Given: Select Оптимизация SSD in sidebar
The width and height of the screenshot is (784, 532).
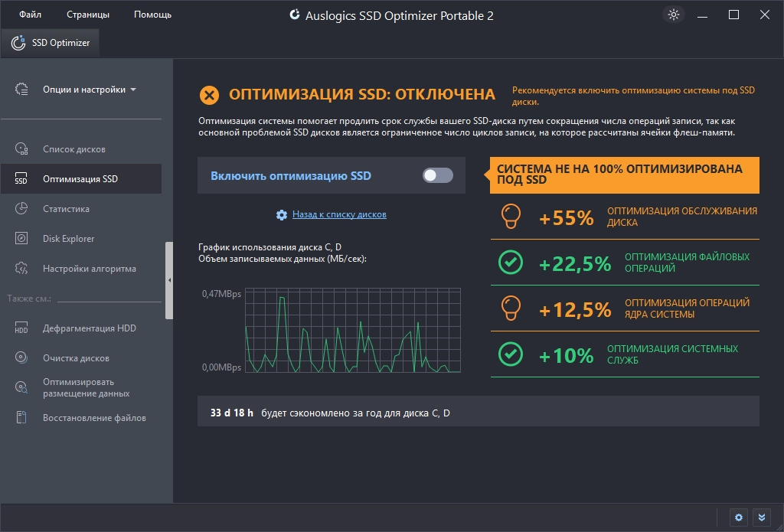Looking at the screenshot, I should 81,178.
